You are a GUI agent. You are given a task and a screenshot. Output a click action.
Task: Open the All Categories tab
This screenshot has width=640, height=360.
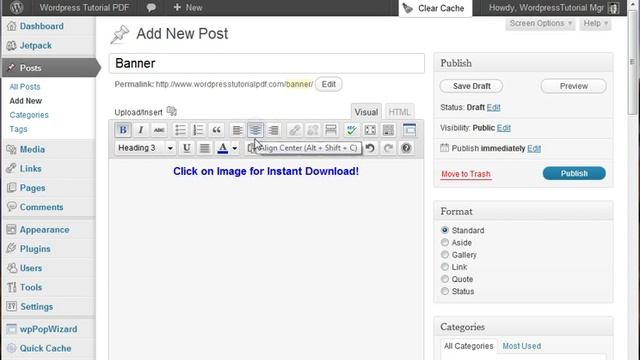pos(469,346)
